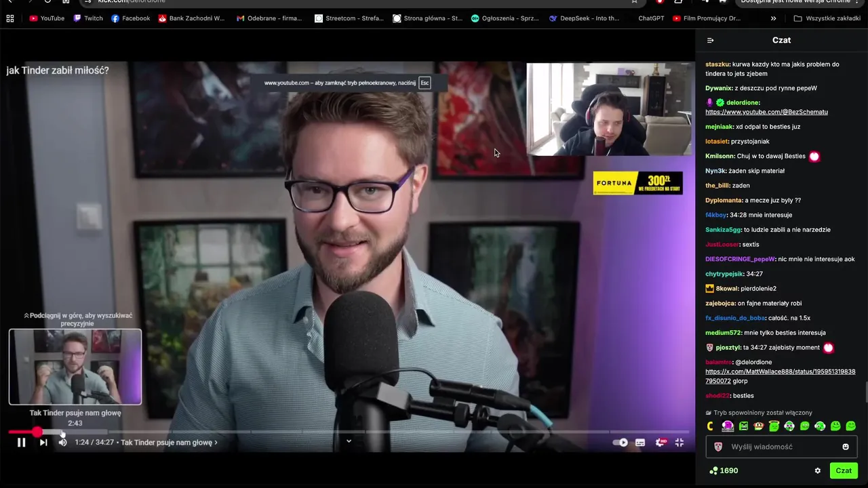This screenshot has height=488, width=868.
Task: Open the Streetcom bookmark
Action: [x=349, y=18]
